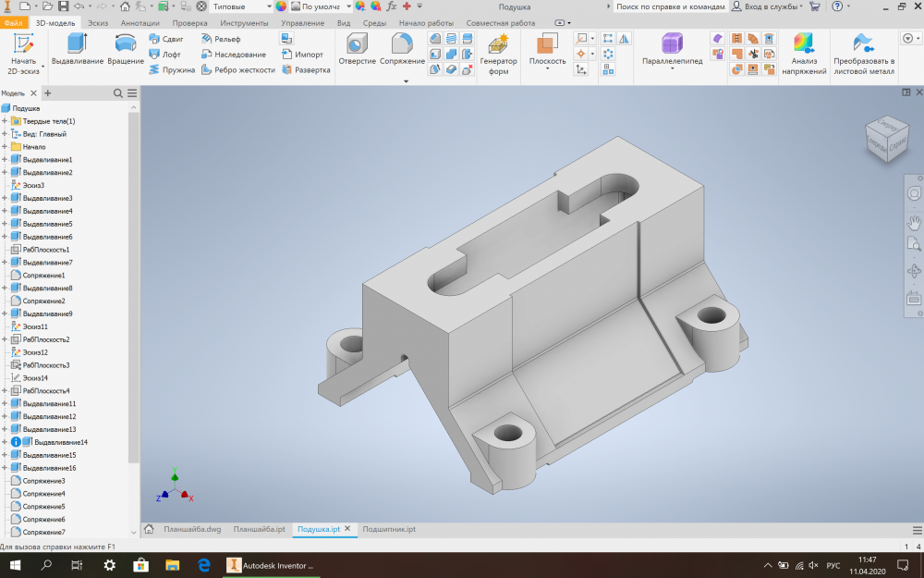Open Microsoft Edge from the taskbar
Image resolution: width=924 pixels, height=578 pixels.
click(204, 565)
